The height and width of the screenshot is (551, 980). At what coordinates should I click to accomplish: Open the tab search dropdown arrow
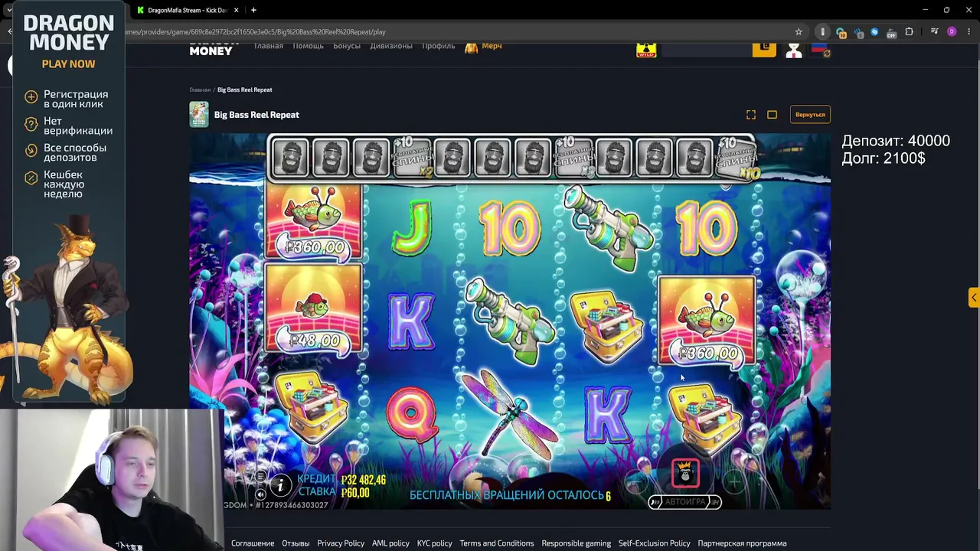click(x=8, y=10)
